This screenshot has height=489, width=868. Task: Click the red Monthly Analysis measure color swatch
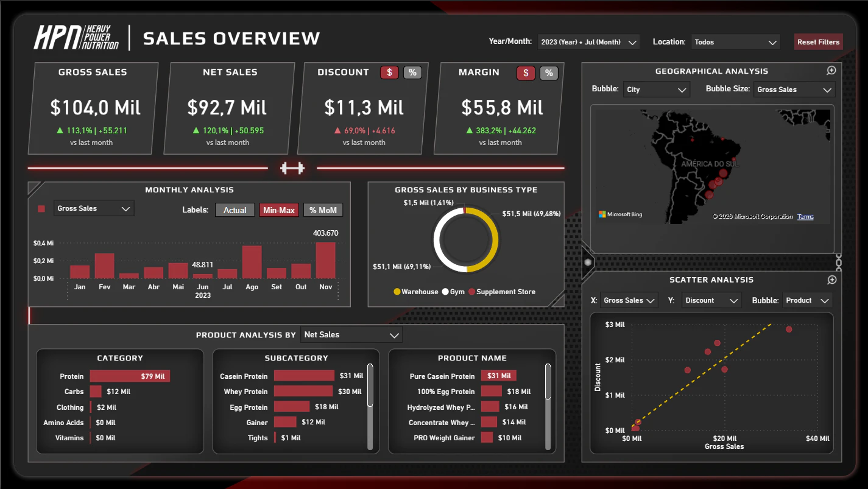tap(41, 209)
